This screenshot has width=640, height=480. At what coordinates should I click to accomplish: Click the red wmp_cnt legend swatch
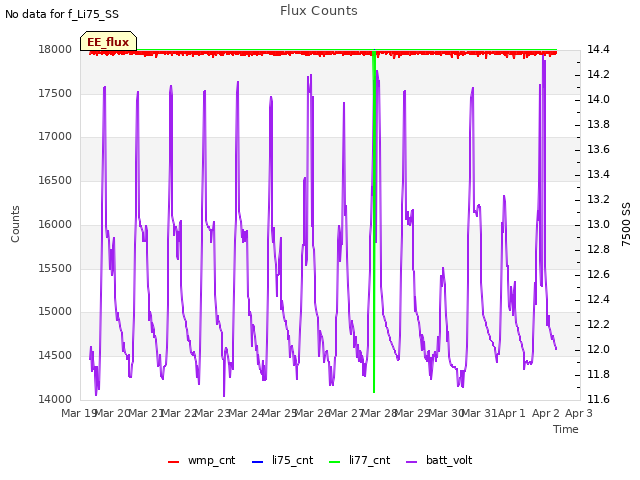pos(173,462)
